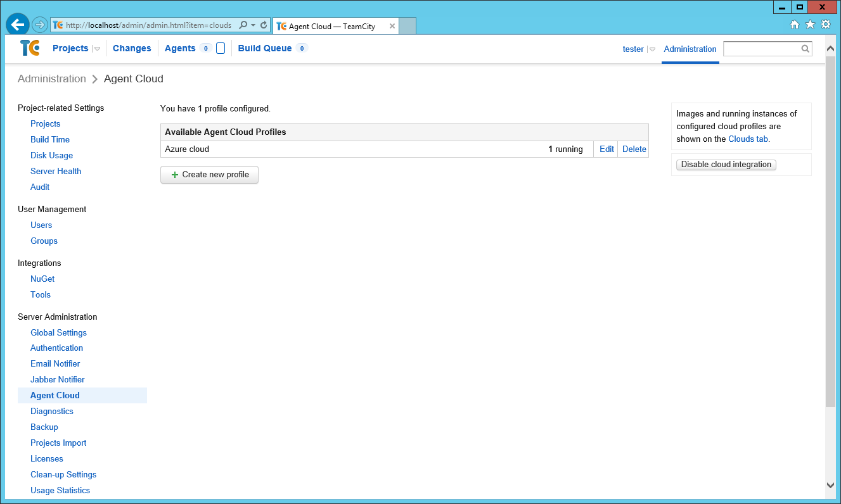Open Backup settings

[x=44, y=427]
